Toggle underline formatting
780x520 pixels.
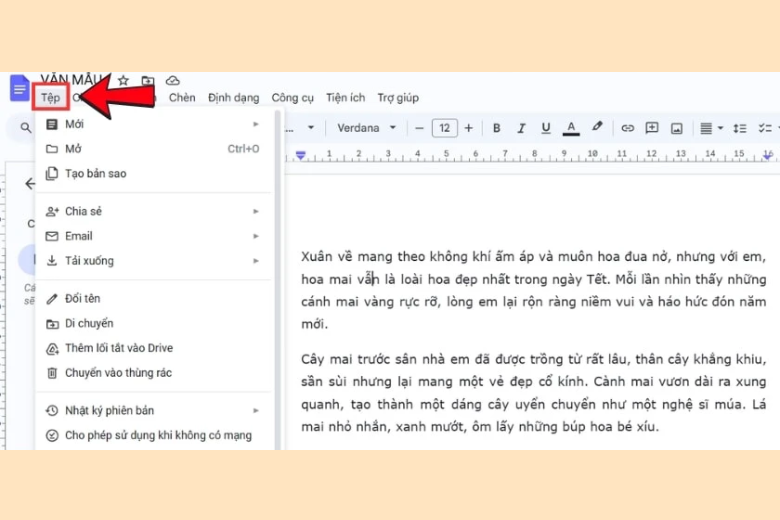(546, 128)
